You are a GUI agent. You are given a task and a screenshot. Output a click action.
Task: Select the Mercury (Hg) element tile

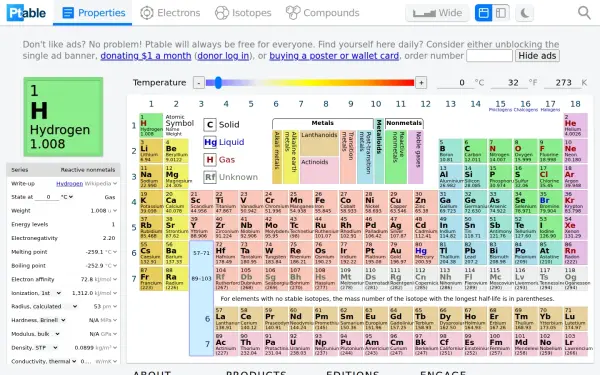[x=425, y=253]
